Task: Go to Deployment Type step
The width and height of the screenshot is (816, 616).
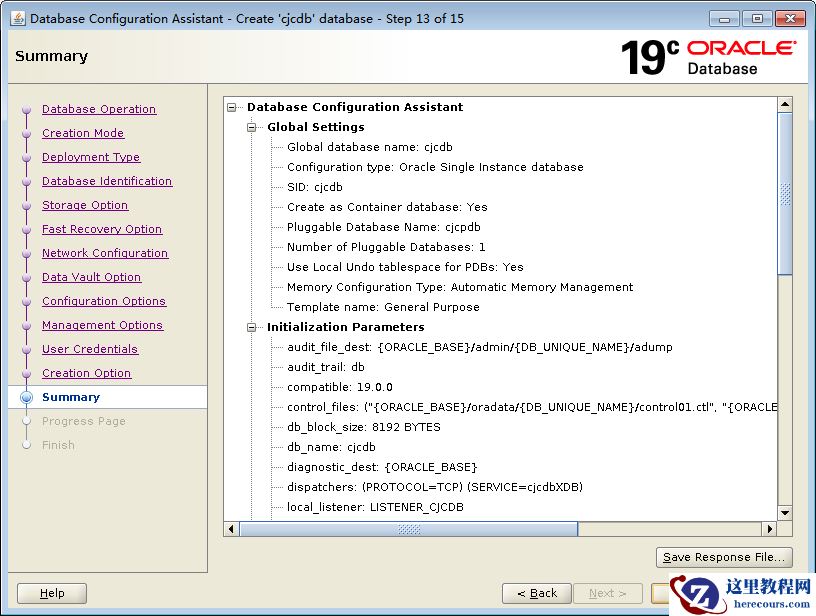Action: [x=91, y=157]
